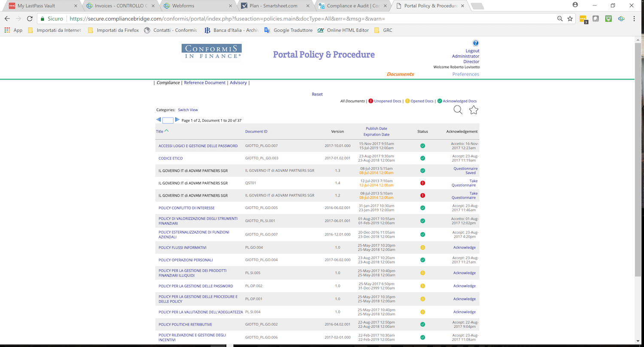Open Chrome's three-dot customize menu

(x=634, y=19)
